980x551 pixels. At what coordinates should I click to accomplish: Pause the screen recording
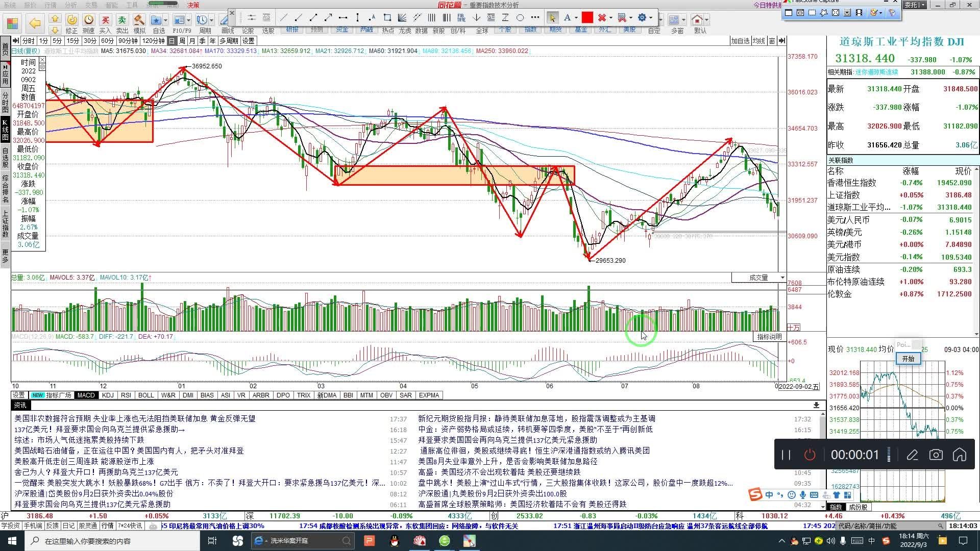pos(786,455)
